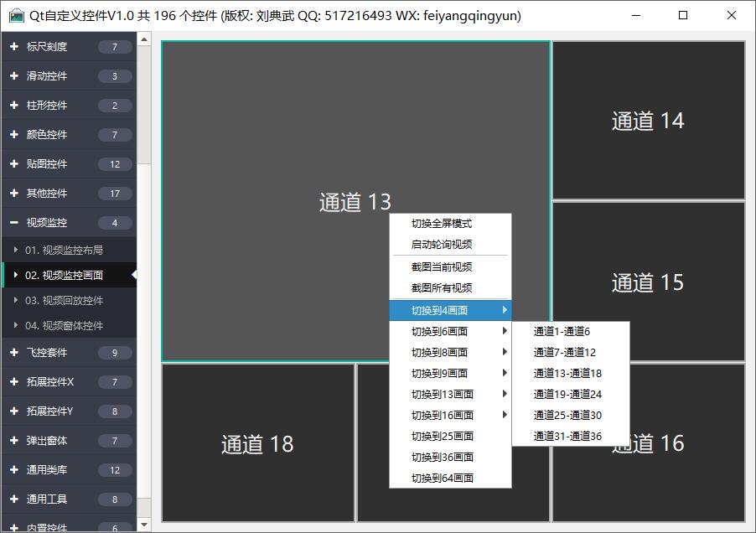Screen dimensions: 756x533
Task: Expand the 切换到16画面 submenu arrow
Action: (505, 415)
